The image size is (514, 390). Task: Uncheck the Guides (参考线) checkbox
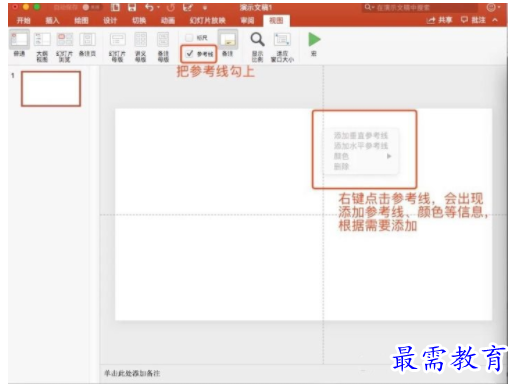pos(189,53)
